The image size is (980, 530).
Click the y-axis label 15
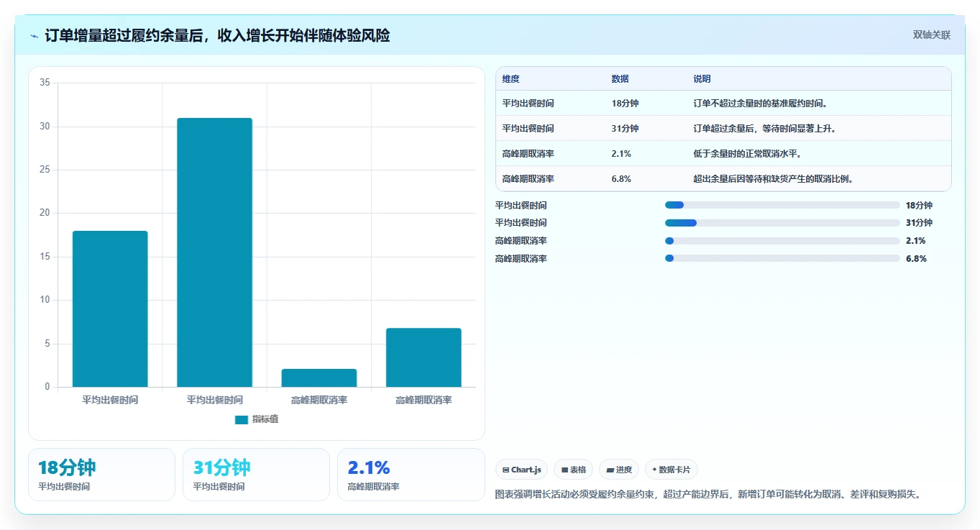point(45,257)
